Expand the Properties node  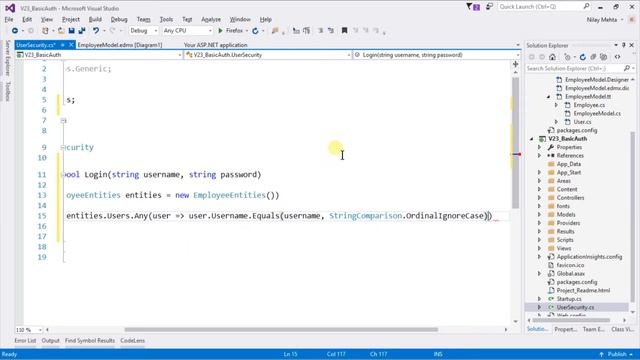click(x=540, y=147)
